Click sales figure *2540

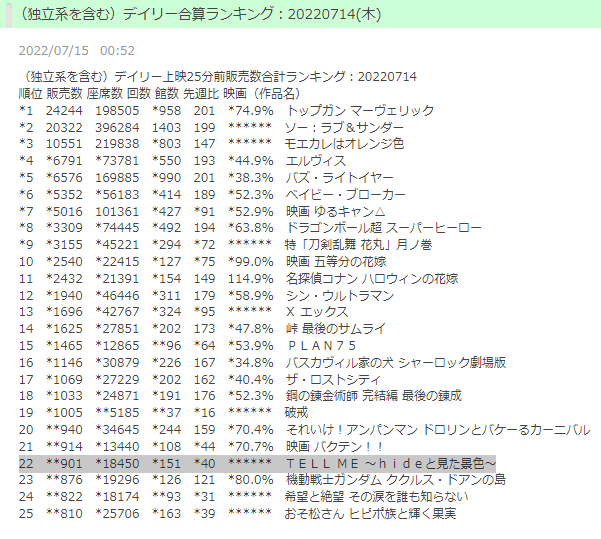(64, 261)
